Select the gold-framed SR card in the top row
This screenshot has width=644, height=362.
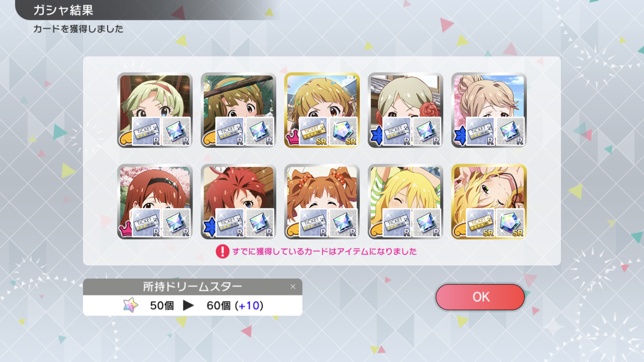(322, 110)
